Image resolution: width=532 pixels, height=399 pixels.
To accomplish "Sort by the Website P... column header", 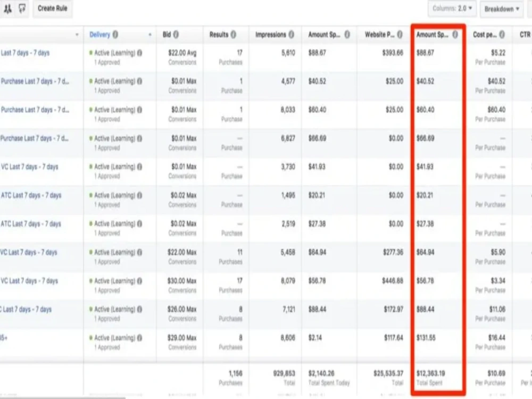I will click(x=380, y=35).
